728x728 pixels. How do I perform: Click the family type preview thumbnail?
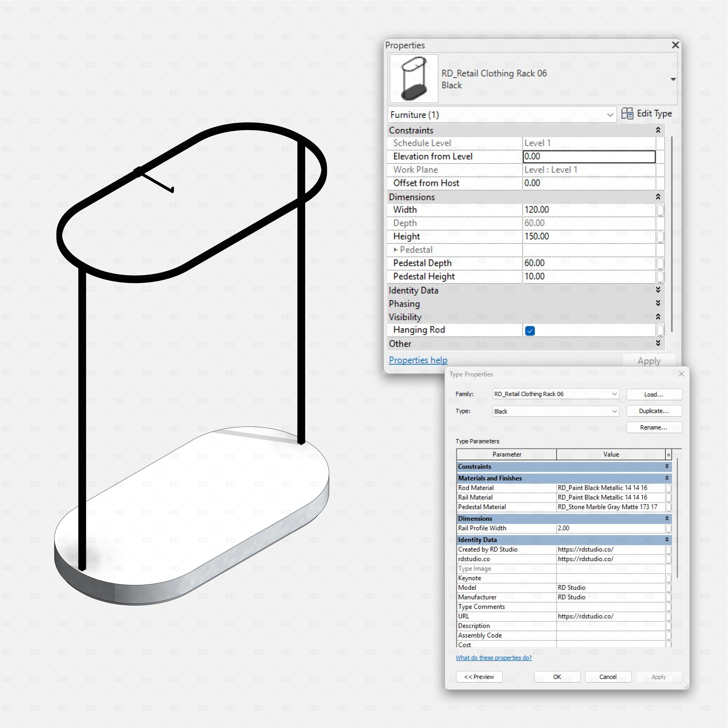click(x=414, y=79)
